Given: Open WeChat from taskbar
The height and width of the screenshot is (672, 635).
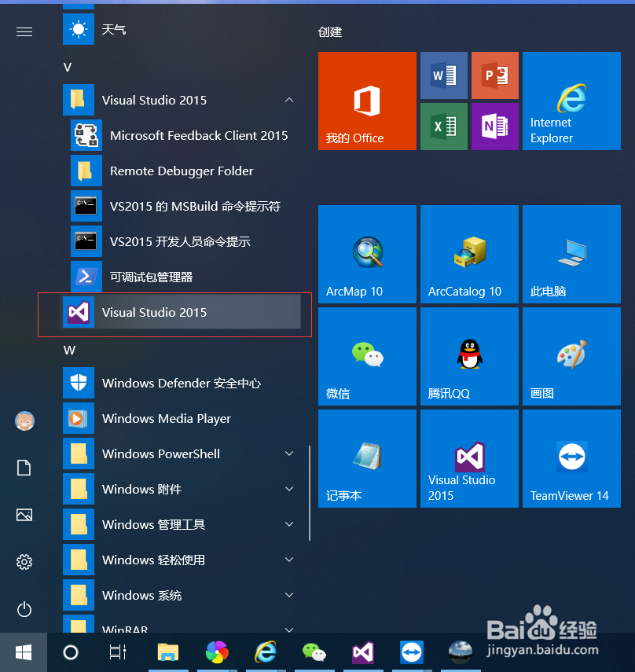Looking at the screenshot, I should pyautogui.click(x=314, y=652).
